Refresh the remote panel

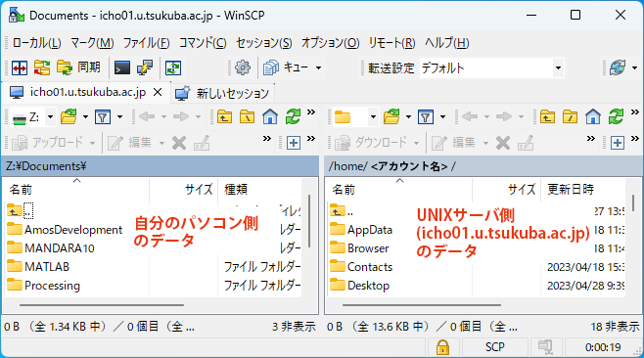point(616,117)
